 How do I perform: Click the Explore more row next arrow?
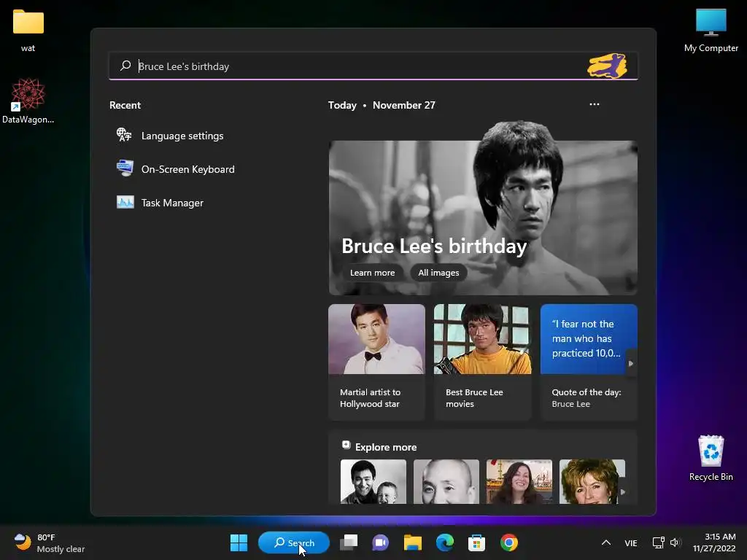(x=623, y=492)
